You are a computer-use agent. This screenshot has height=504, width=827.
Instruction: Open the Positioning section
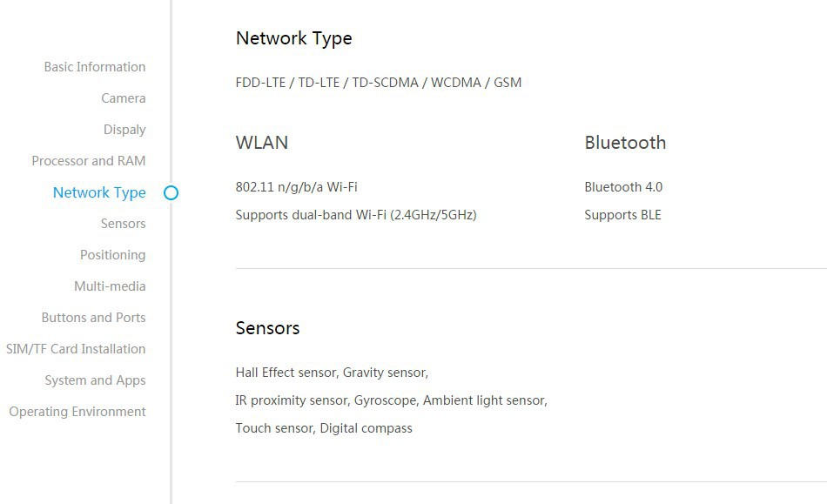(x=112, y=255)
